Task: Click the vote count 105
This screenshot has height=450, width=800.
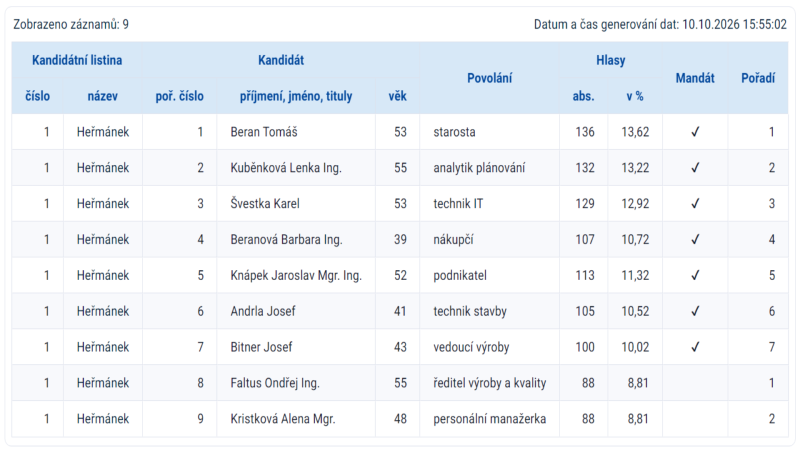Action: pos(585,311)
